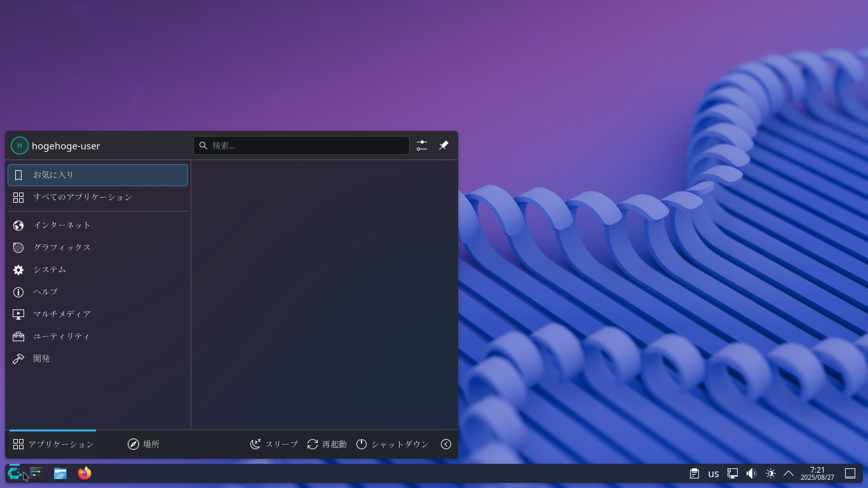Click the スリープ sleep button
This screenshot has height=488, width=868.
[x=274, y=444]
